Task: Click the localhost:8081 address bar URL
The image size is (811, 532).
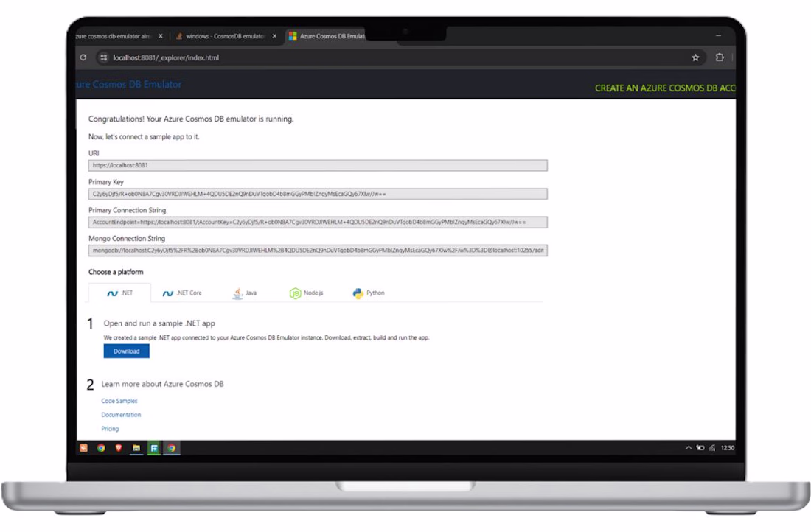Action: pos(166,58)
